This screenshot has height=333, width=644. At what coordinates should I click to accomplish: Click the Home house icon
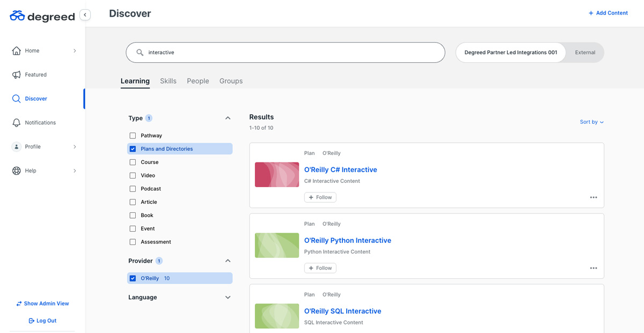[17, 50]
